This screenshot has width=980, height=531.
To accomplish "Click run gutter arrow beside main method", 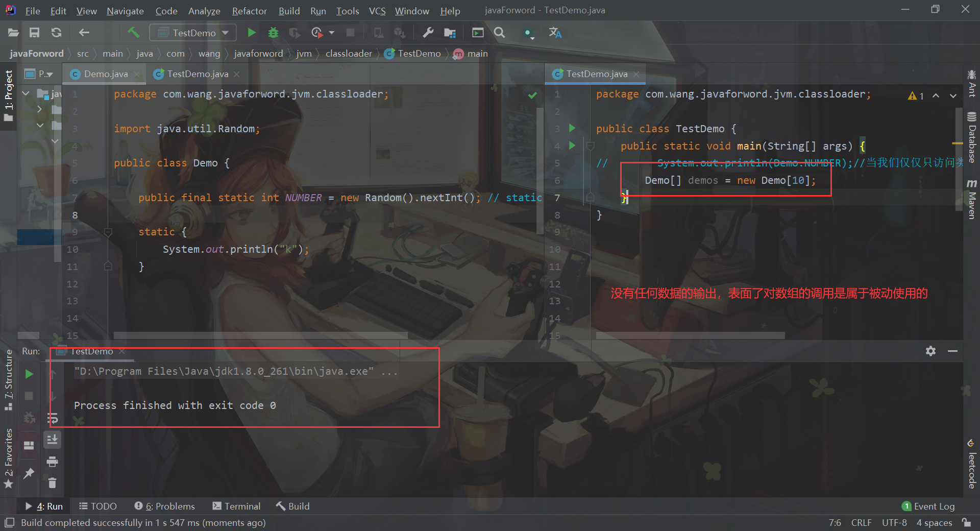I will point(572,146).
